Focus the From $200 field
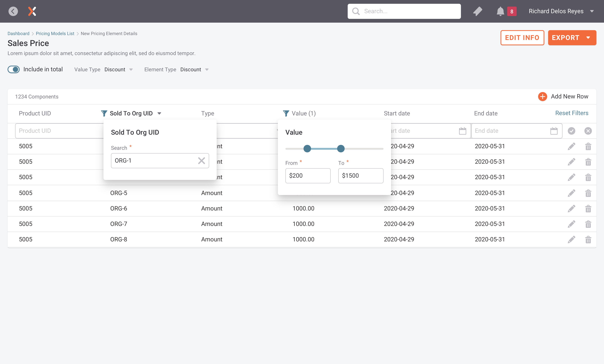The height and width of the screenshot is (364, 604). pyautogui.click(x=308, y=176)
